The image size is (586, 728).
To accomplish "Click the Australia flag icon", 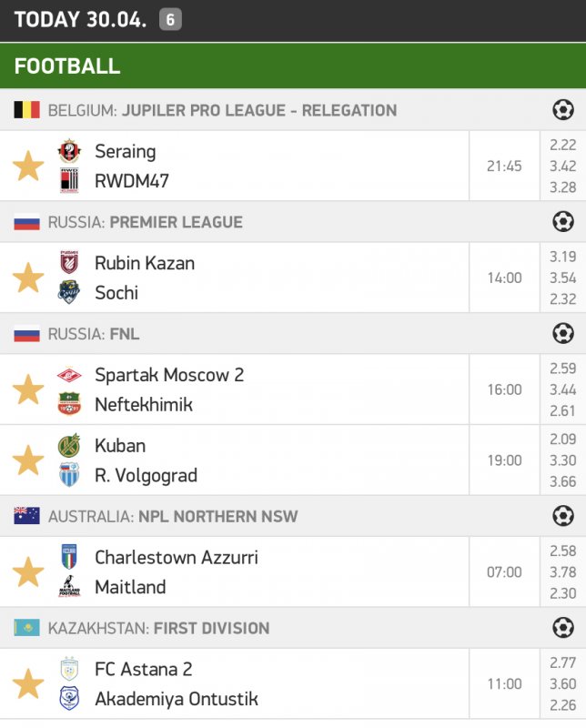I will (27, 516).
